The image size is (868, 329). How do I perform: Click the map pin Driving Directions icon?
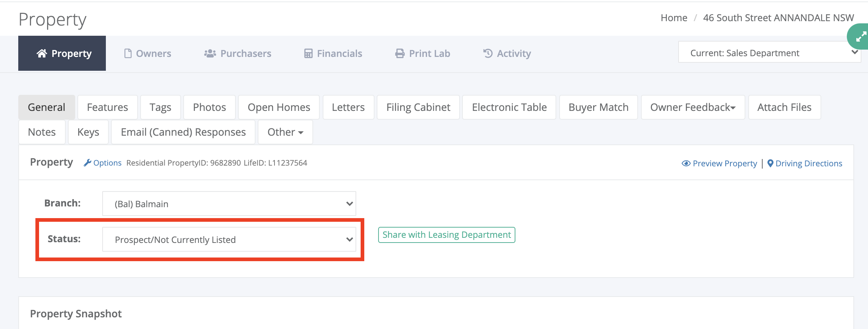click(770, 163)
